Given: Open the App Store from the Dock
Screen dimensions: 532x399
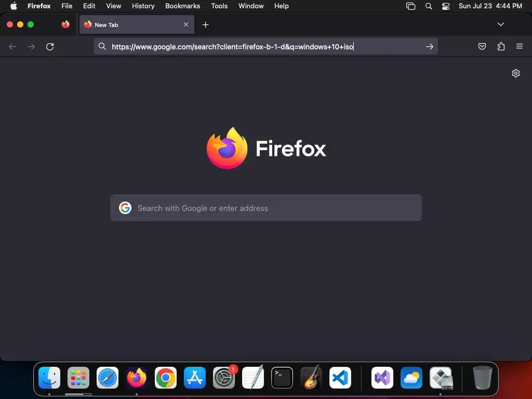Looking at the screenshot, I should coord(195,378).
